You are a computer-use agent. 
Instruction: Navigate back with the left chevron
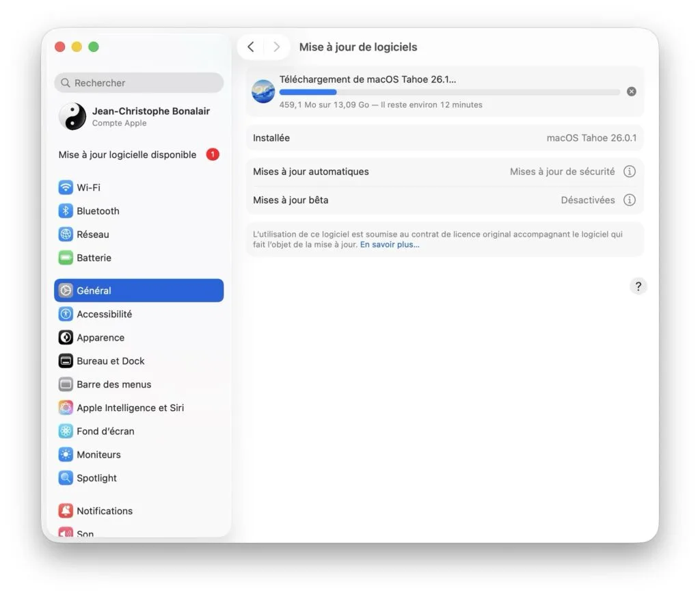252,47
